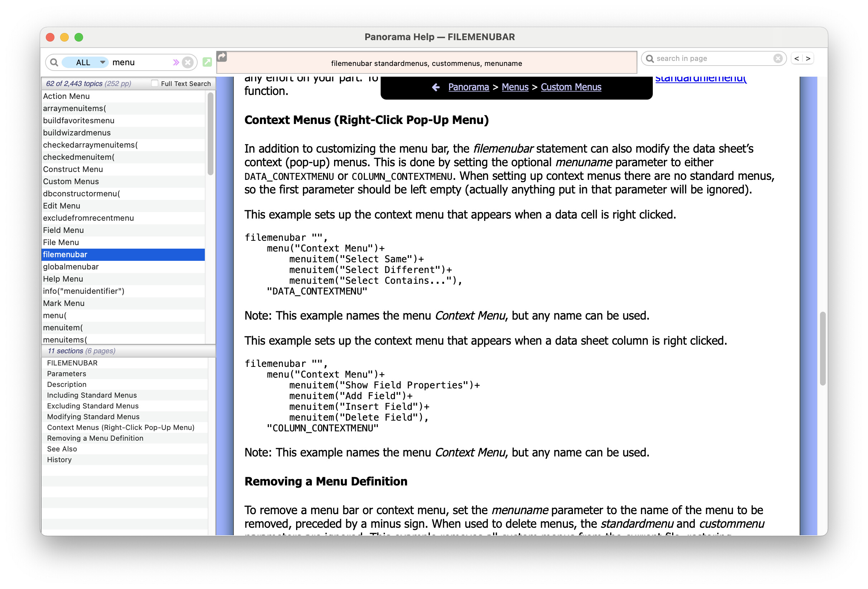Viewport: 868px width, 589px height.
Task: Select the excludefromrecentmenu topic
Action: click(x=123, y=218)
